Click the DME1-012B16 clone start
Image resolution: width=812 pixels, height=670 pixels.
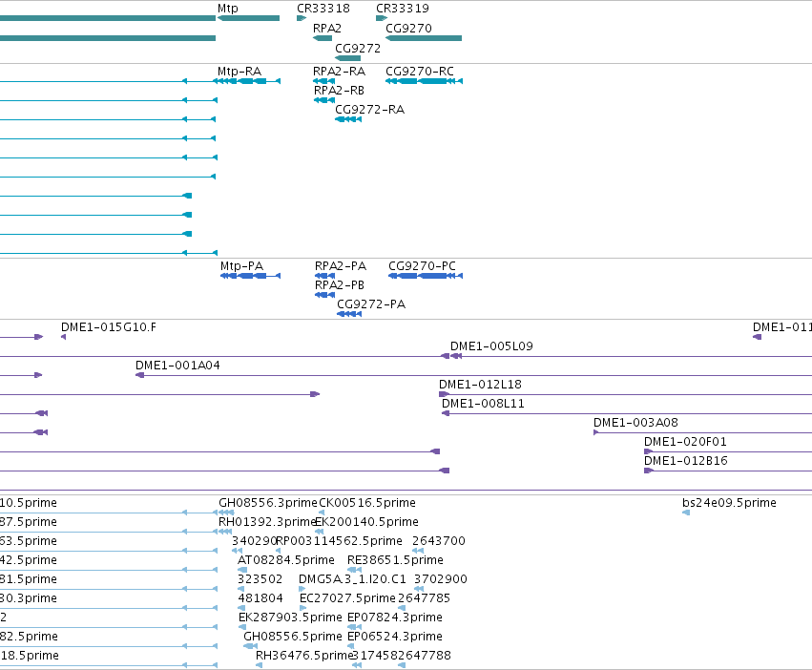coord(649,471)
